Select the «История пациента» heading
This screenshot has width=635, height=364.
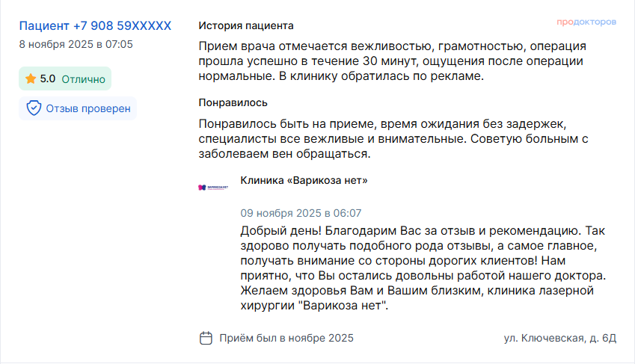pos(246,25)
